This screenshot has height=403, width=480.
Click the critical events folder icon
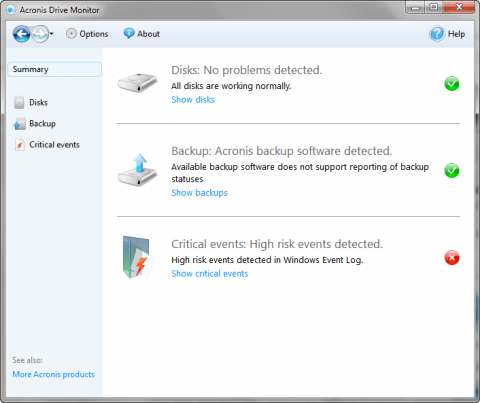point(137,258)
